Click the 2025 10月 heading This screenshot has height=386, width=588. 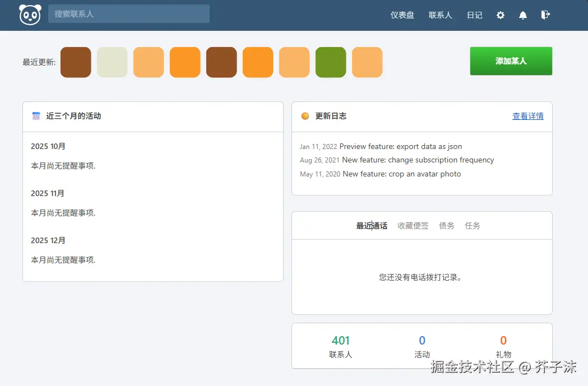coord(48,146)
